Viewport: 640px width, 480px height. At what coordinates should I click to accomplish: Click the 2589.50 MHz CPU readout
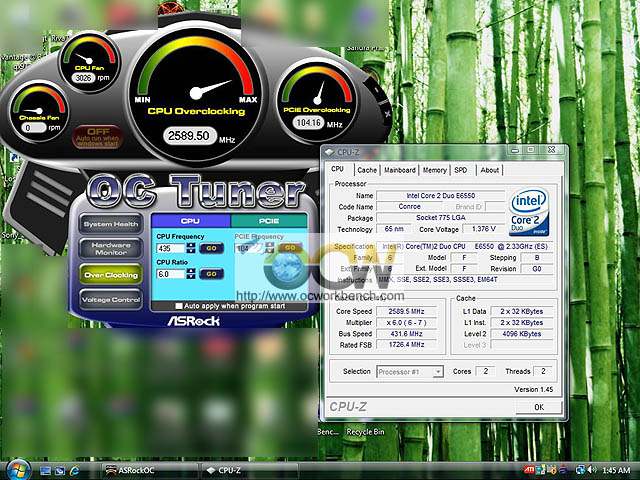(x=189, y=136)
